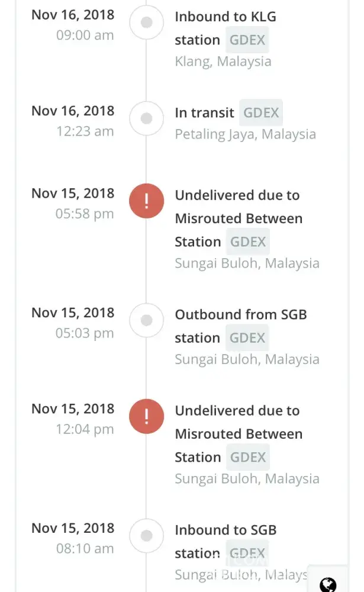
Task: Click the GDEX tag next to In transit
Action: pos(261,112)
